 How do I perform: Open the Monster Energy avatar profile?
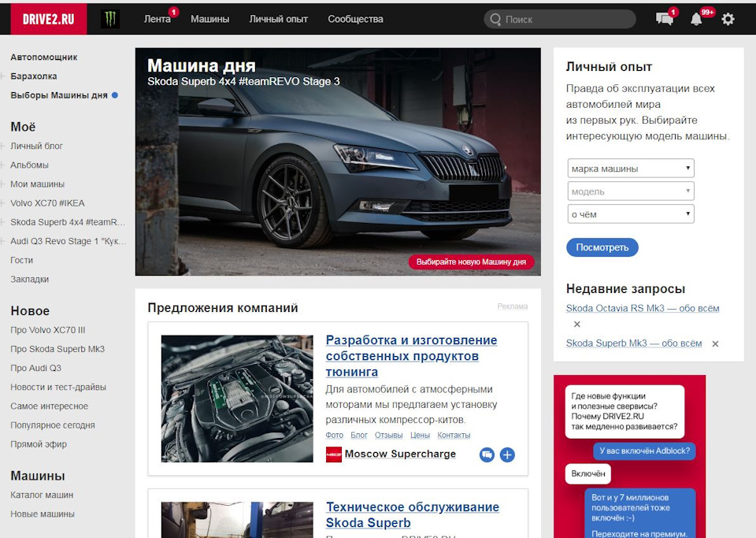pyautogui.click(x=110, y=19)
